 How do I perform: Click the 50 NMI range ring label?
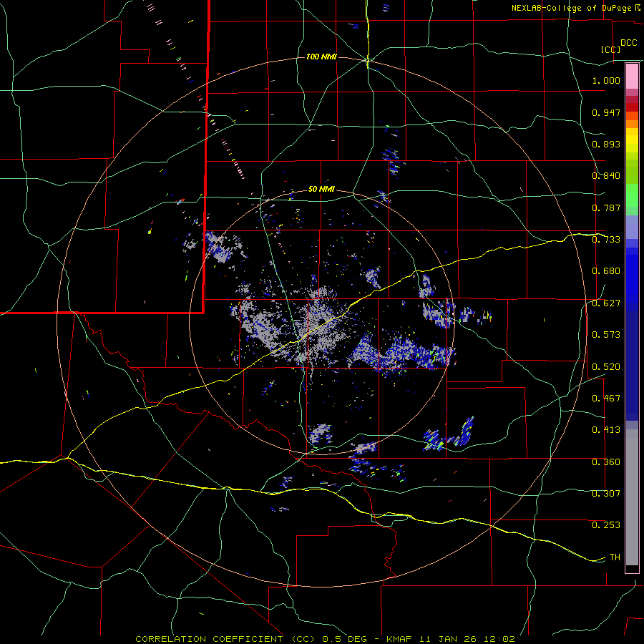(321, 190)
